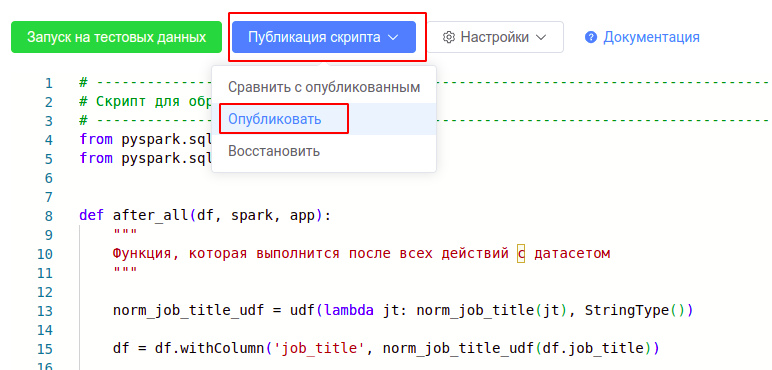Click the Настройки button label

coord(495,37)
